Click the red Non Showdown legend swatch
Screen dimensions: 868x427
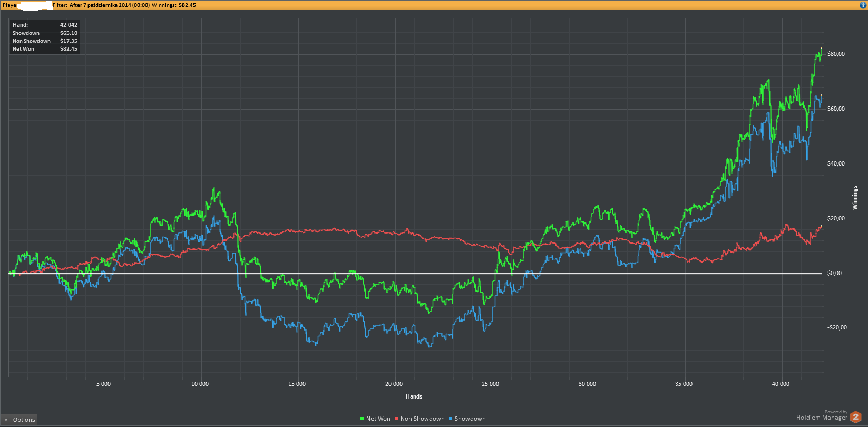(x=396, y=419)
